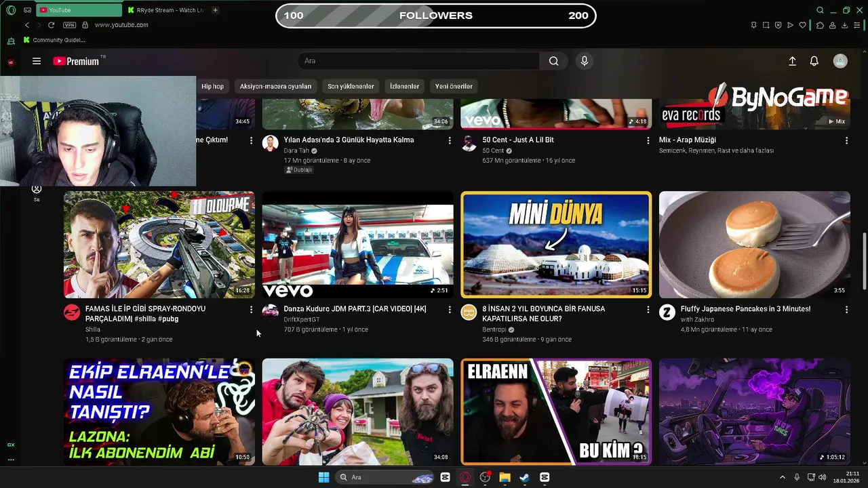Focus the YouTube Ara search box
This screenshot has height=488, width=868.
[418, 61]
